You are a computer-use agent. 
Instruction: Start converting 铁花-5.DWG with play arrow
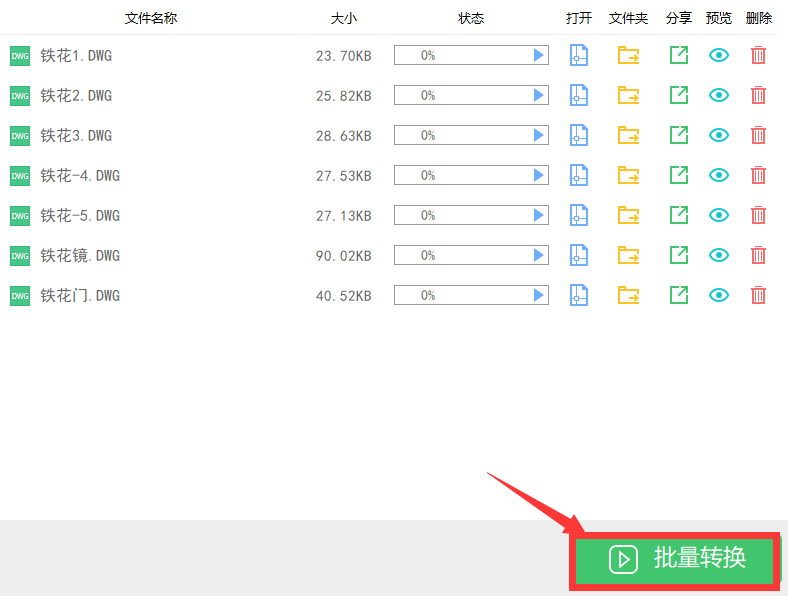click(x=538, y=215)
